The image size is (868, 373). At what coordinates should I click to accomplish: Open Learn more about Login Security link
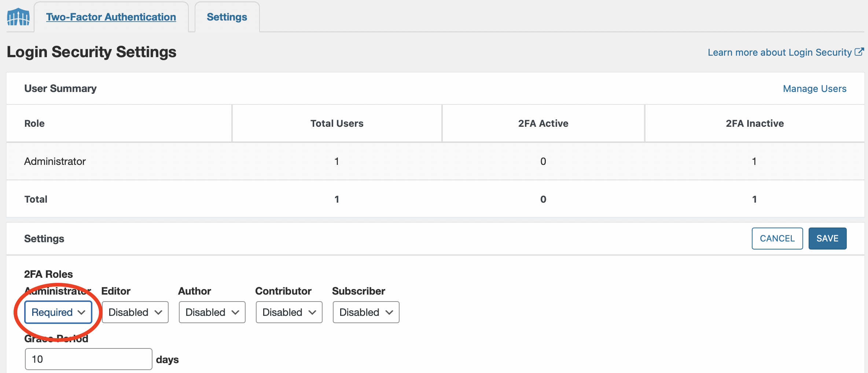click(780, 52)
